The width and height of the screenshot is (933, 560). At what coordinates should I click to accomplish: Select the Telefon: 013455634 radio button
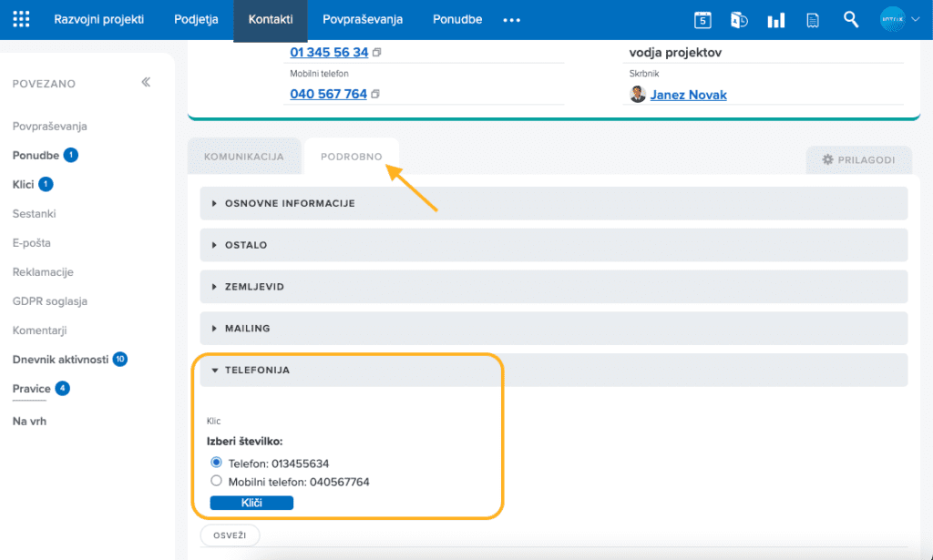[x=217, y=463]
